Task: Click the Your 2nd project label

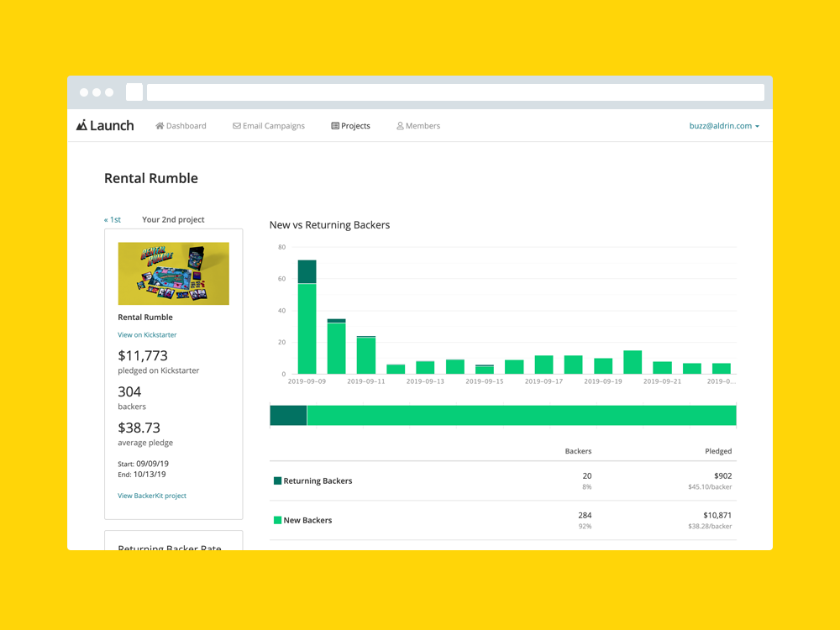Action: pyautogui.click(x=173, y=219)
